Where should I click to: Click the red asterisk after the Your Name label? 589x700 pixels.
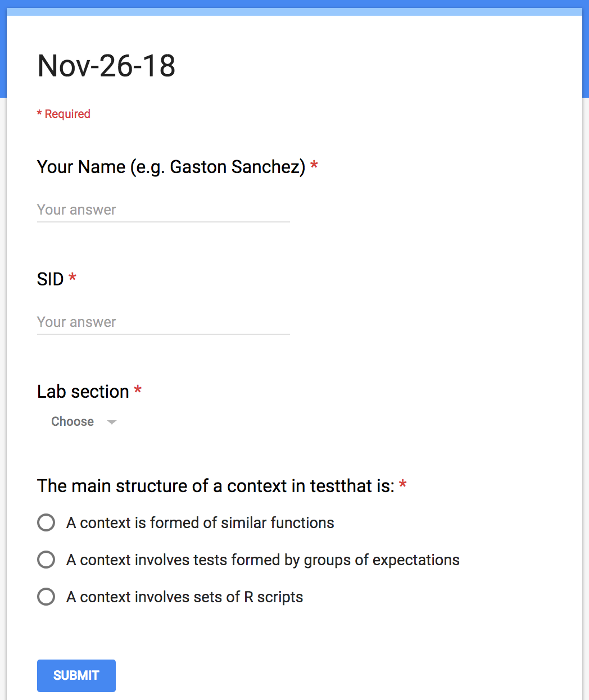point(314,165)
